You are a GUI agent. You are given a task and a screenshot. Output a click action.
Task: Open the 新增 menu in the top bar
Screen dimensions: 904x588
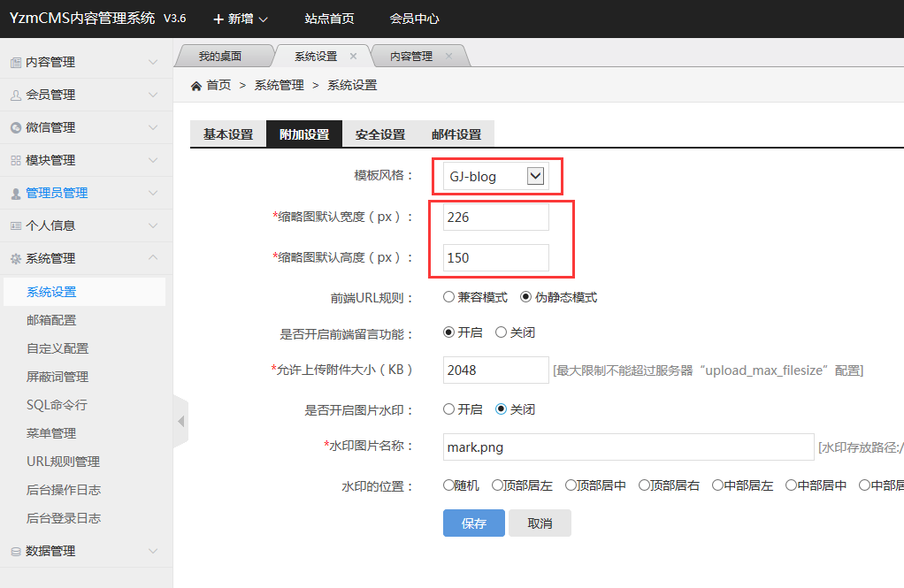pos(238,18)
